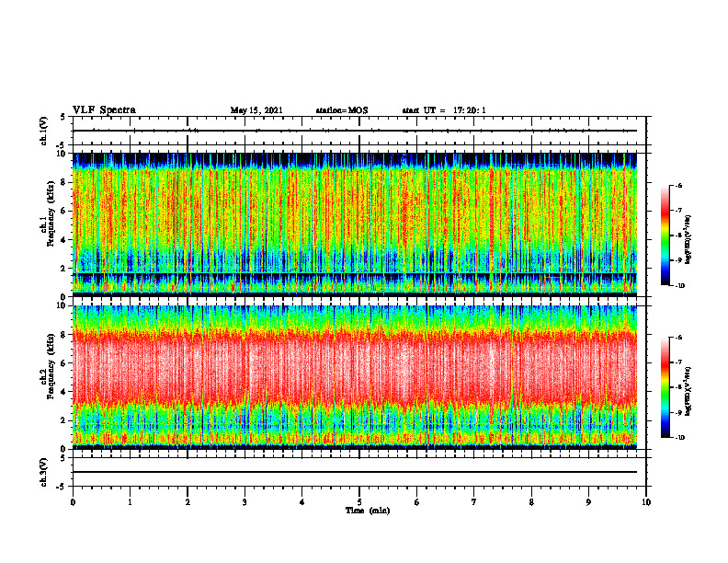Screen dimensions: 728x563
Task: Click time axis tick label "7"
Action: (x=474, y=502)
